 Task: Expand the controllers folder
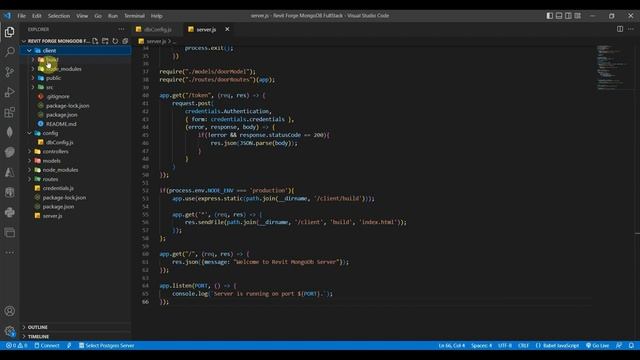pyautogui.click(x=76, y=151)
